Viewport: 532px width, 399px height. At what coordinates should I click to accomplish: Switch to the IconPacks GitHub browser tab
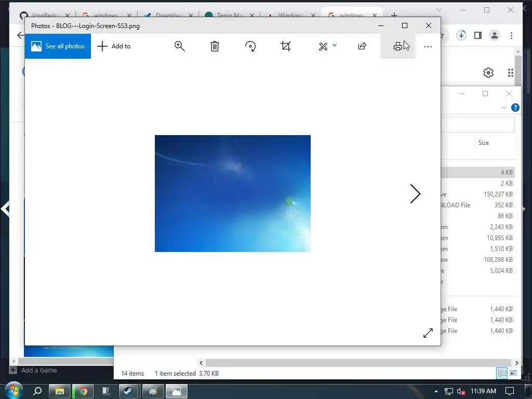pyautogui.click(x=45, y=15)
